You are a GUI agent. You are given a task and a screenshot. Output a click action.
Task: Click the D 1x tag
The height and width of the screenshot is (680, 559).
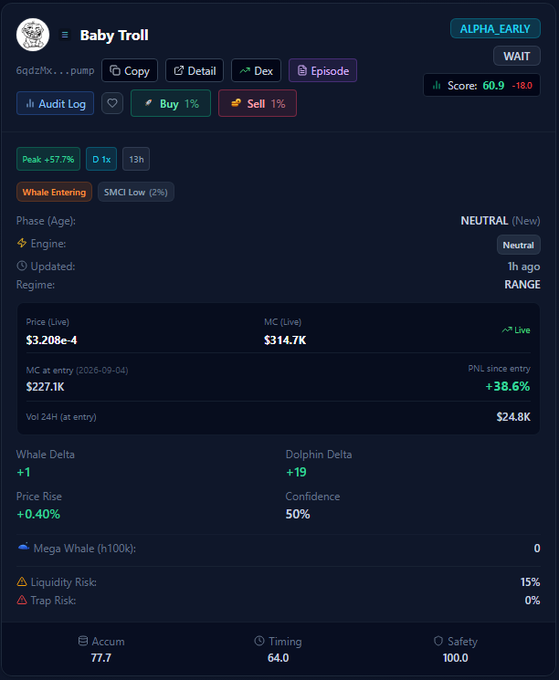101,159
